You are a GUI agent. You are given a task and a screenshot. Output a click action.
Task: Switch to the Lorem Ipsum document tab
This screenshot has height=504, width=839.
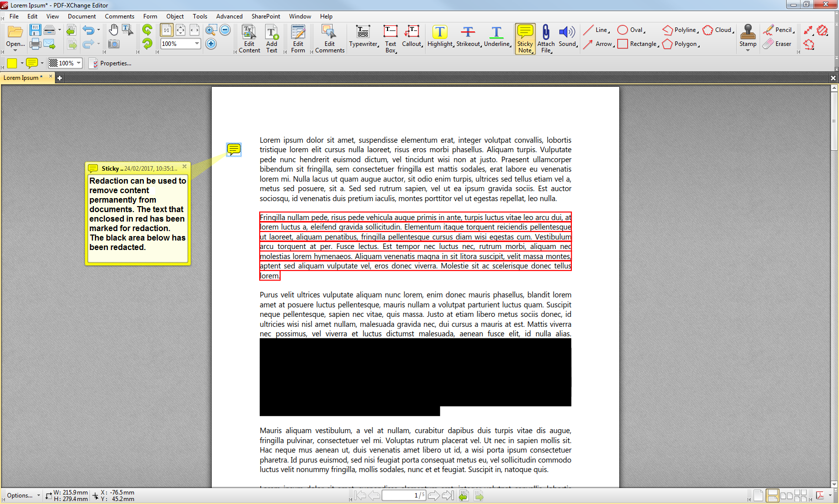tap(23, 77)
